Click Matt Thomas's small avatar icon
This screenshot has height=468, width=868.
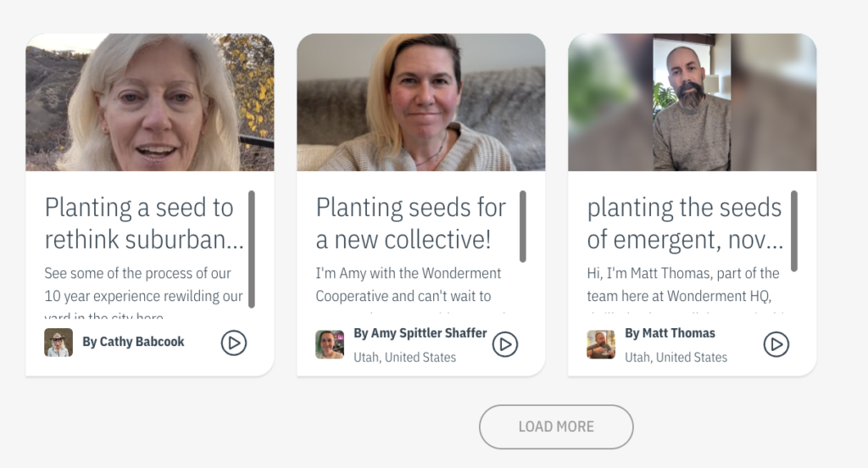pos(601,344)
